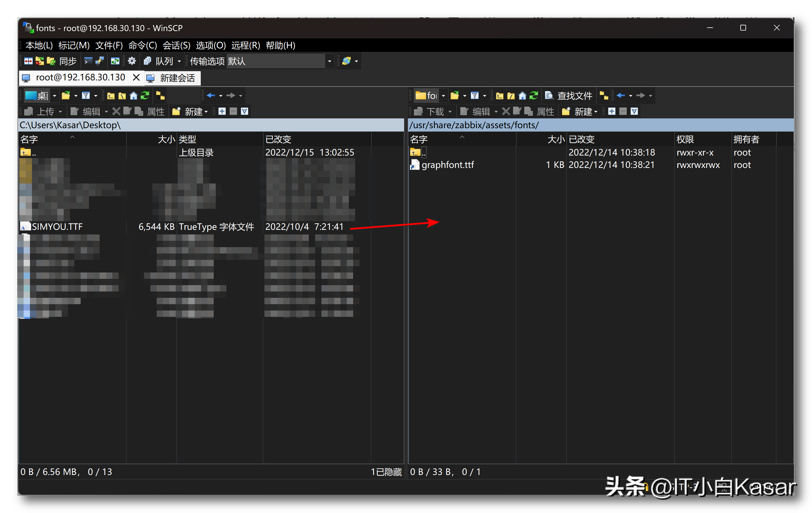
Task: Click remote path /usr/share/zabbix/assets/fonts/
Action: pos(474,125)
